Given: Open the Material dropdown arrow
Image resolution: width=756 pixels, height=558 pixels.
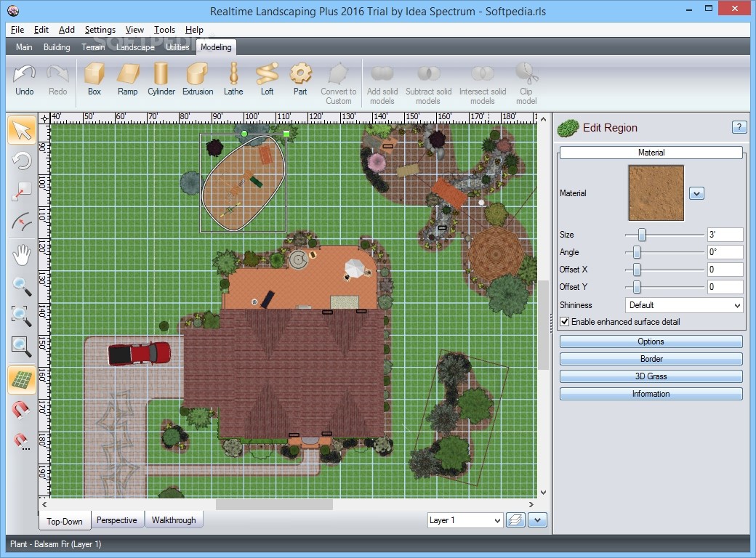Looking at the screenshot, I should (x=696, y=193).
